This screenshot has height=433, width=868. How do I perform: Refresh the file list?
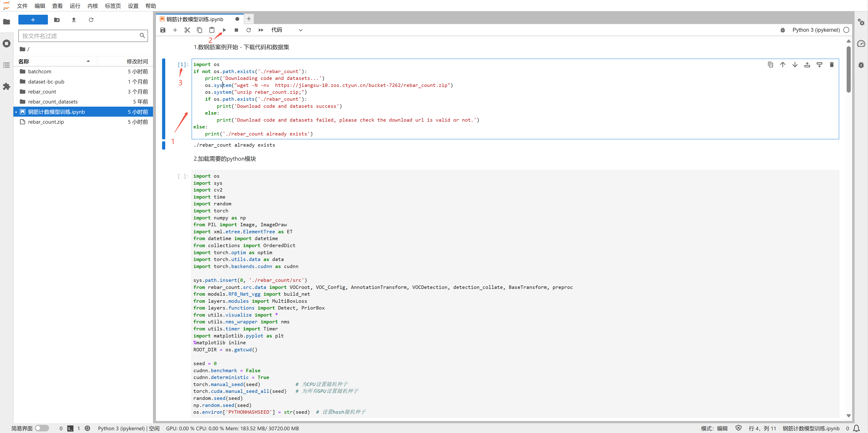pyautogui.click(x=91, y=20)
